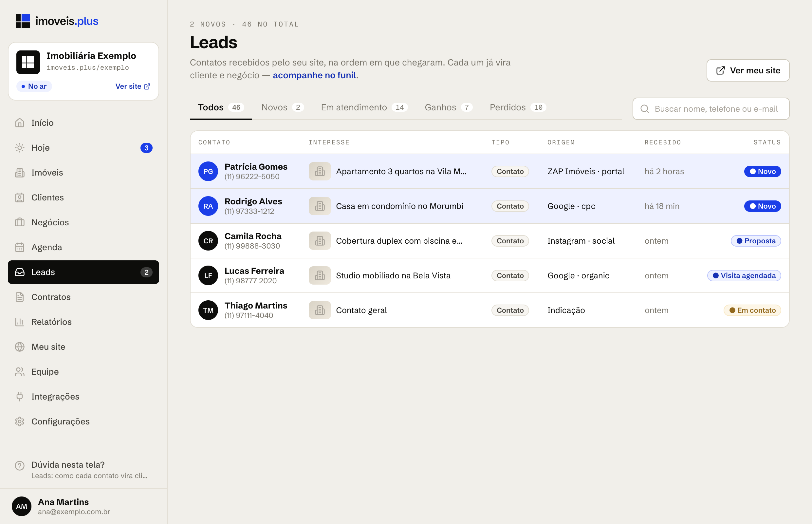Image resolution: width=812 pixels, height=524 pixels.
Task: Click phone number (11) 97333-1212
Action: [x=249, y=211]
